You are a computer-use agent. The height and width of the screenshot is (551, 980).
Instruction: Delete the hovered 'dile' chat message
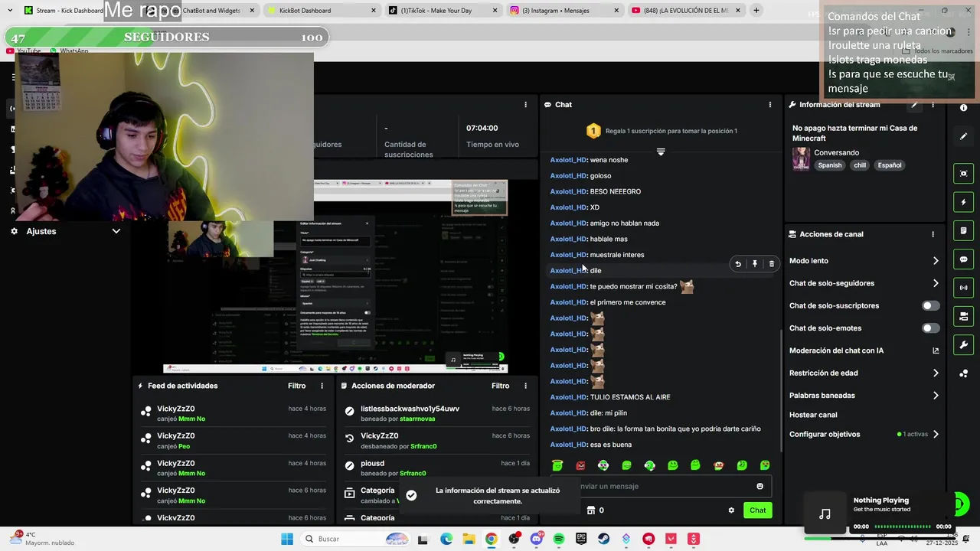pyautogui.click(x=771, y=264)
